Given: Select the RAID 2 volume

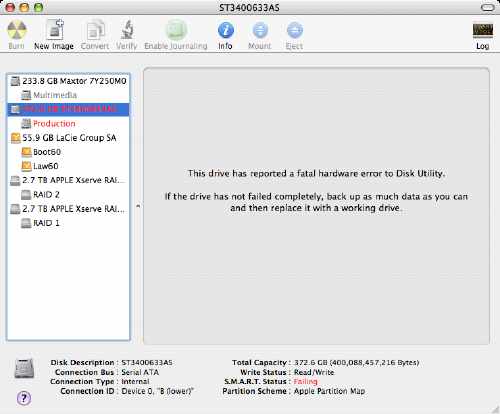Looking at the screenshot, I should tap(68, 195).
